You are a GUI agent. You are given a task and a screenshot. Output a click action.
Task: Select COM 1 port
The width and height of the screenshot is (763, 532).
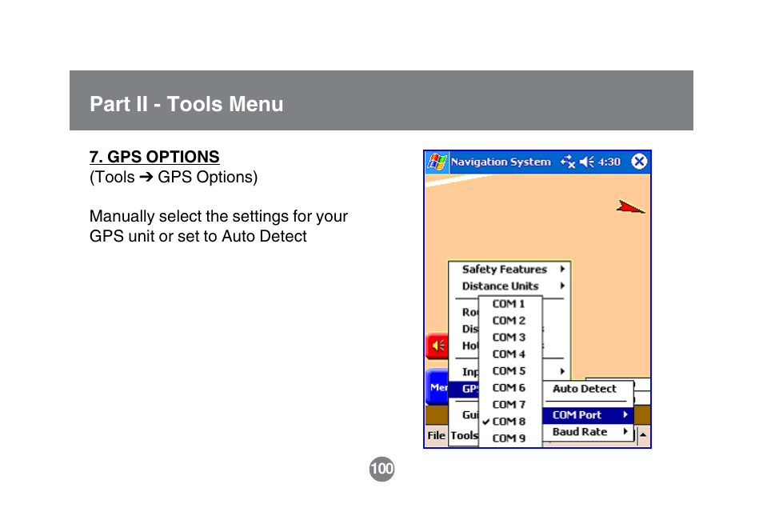[510, 304]
